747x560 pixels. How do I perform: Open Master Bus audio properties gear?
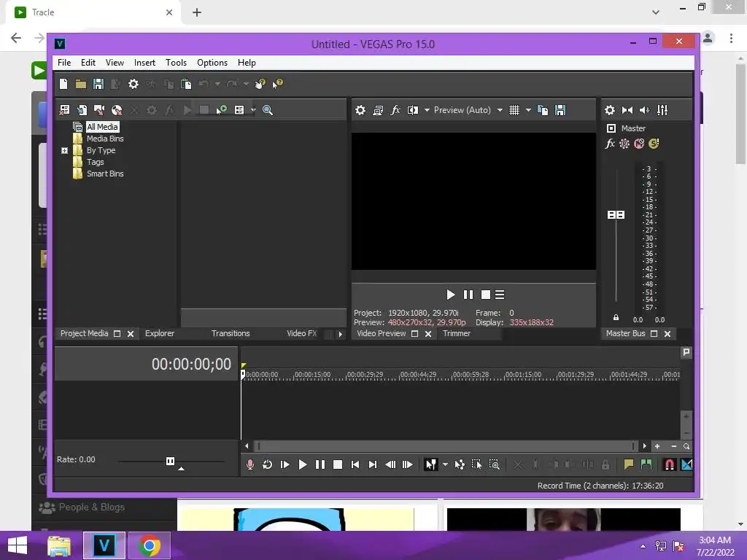609,110
